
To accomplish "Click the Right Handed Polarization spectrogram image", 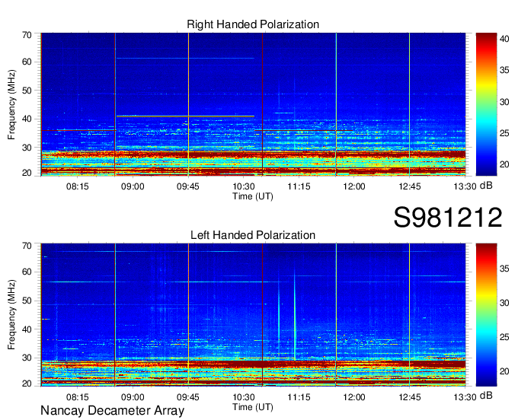I will tap(253, 104).
